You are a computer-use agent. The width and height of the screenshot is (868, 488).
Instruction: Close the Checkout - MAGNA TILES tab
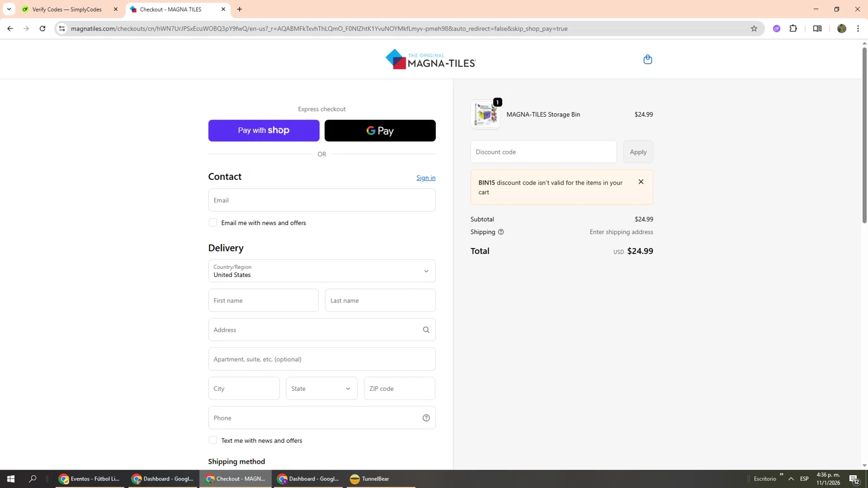coord(223,9)
